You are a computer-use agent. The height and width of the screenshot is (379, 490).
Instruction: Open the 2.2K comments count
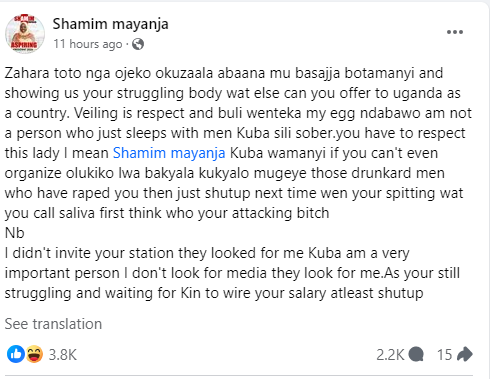point(390,355)
